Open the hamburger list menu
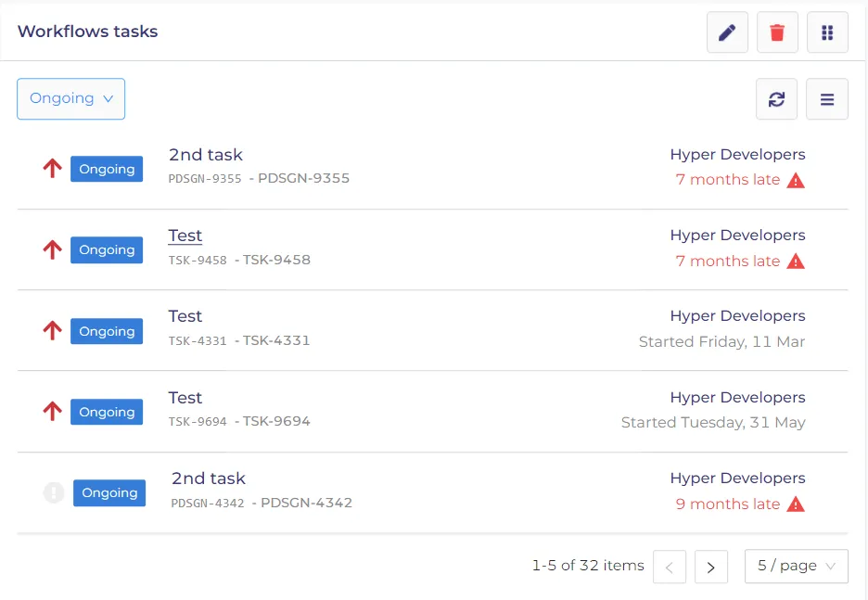 [x=827, y=99]
